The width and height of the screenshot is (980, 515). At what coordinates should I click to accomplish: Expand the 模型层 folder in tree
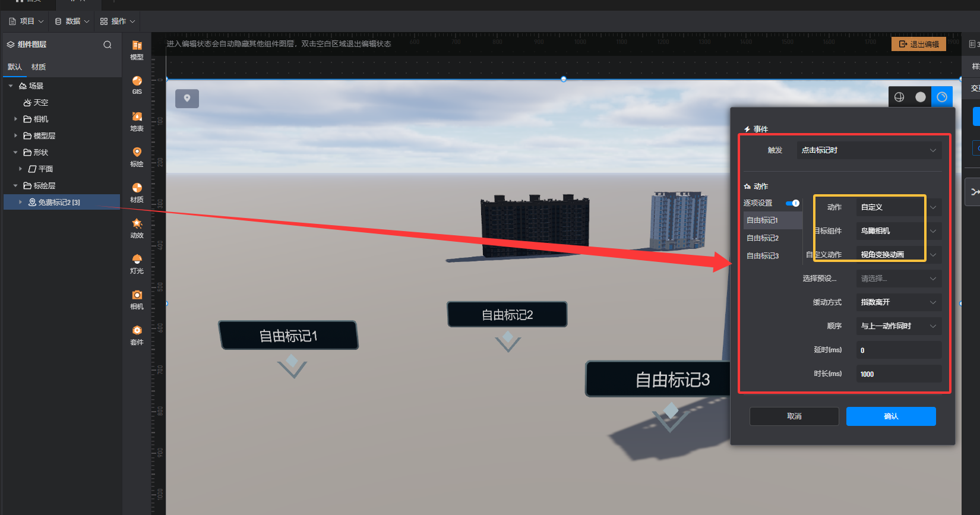[15, 136]
